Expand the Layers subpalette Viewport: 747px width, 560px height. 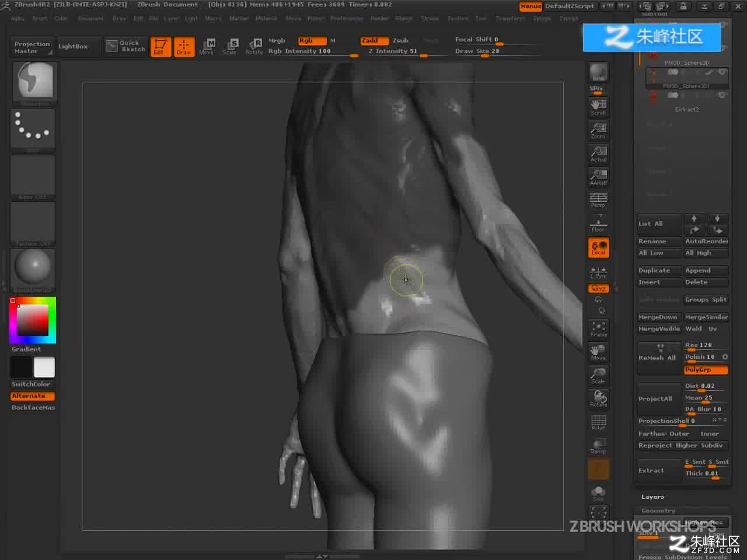[x=652, y=497]
